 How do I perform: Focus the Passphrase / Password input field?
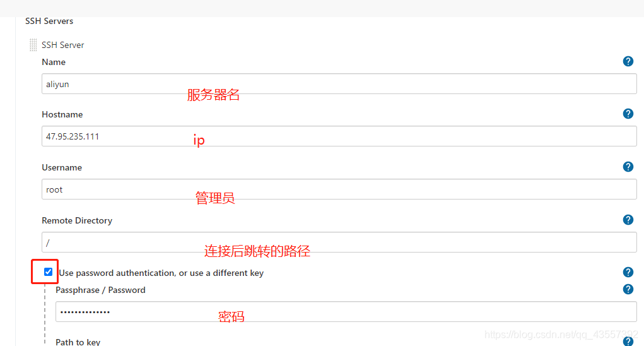point(346,311)
